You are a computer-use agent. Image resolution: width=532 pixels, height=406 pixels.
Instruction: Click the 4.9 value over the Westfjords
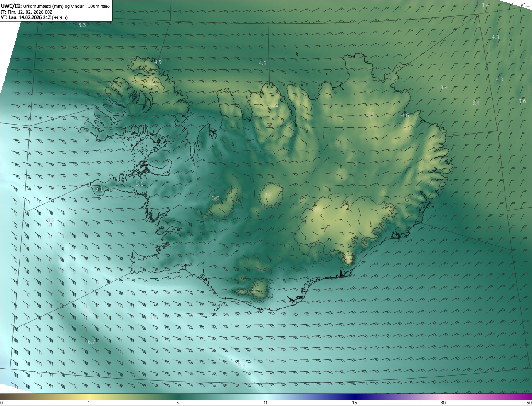pyautogui.click(x=158, y=62)
